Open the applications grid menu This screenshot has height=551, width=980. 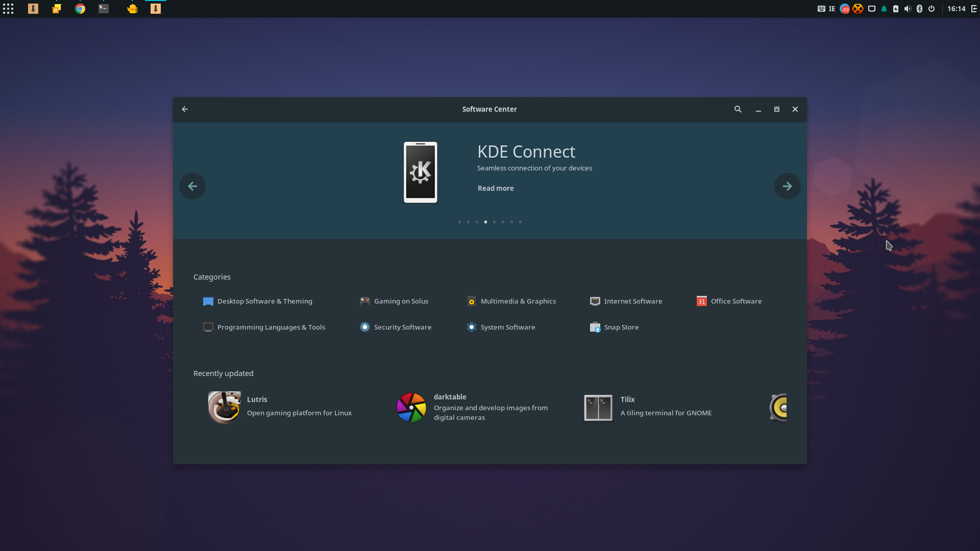coord(8,9)
